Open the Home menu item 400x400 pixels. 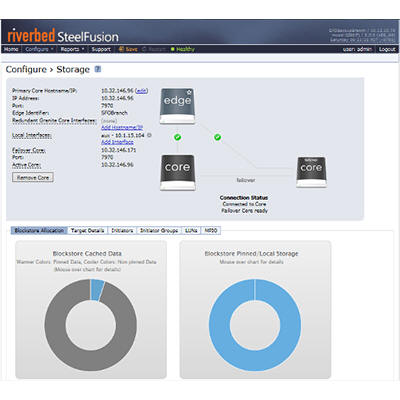11,49
